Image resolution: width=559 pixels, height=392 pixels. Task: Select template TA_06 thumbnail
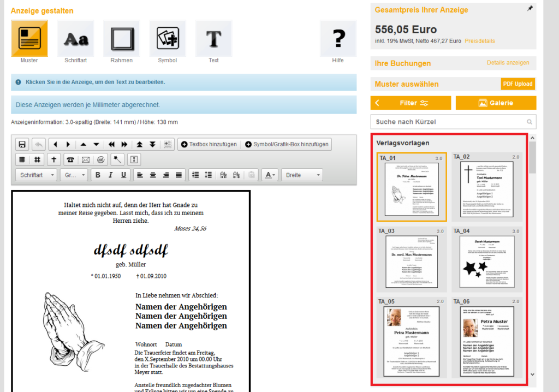(x=486, y=338)
